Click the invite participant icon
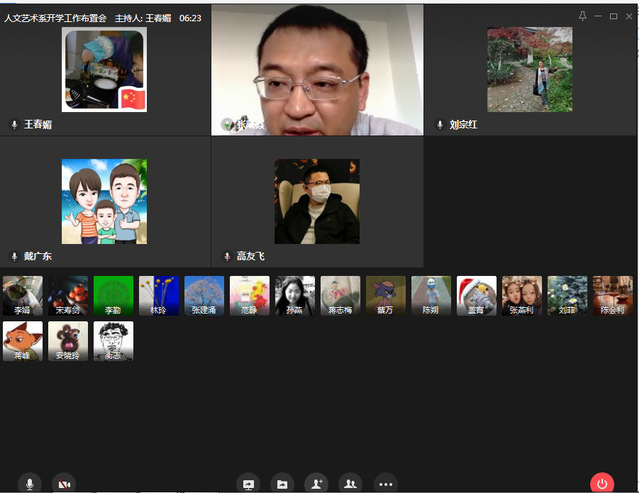Screen dimensions: 639x493 (316, 483)
